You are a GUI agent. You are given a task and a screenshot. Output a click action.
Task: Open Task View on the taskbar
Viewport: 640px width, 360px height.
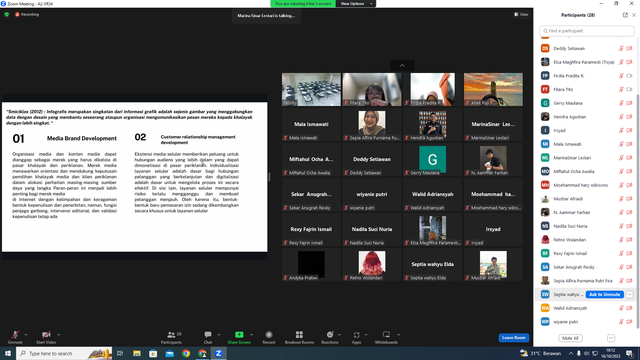[x=120, y=353]
